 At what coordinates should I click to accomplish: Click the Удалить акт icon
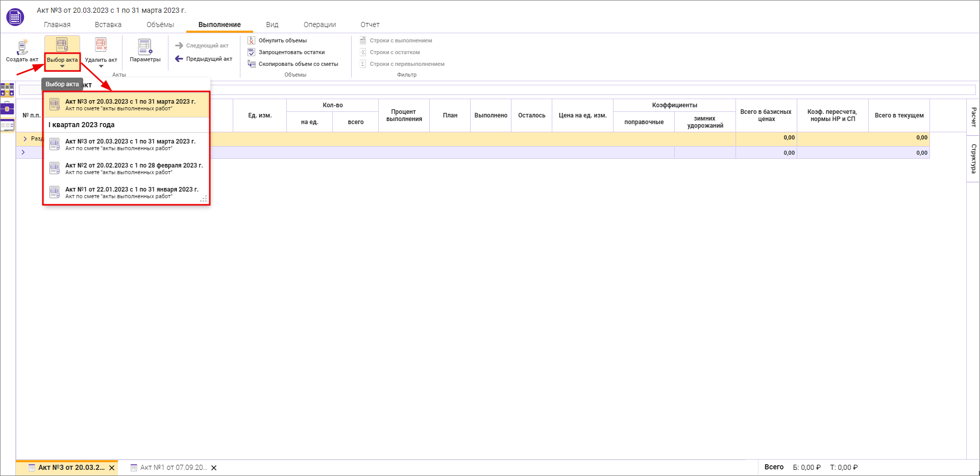coord(101,45)
